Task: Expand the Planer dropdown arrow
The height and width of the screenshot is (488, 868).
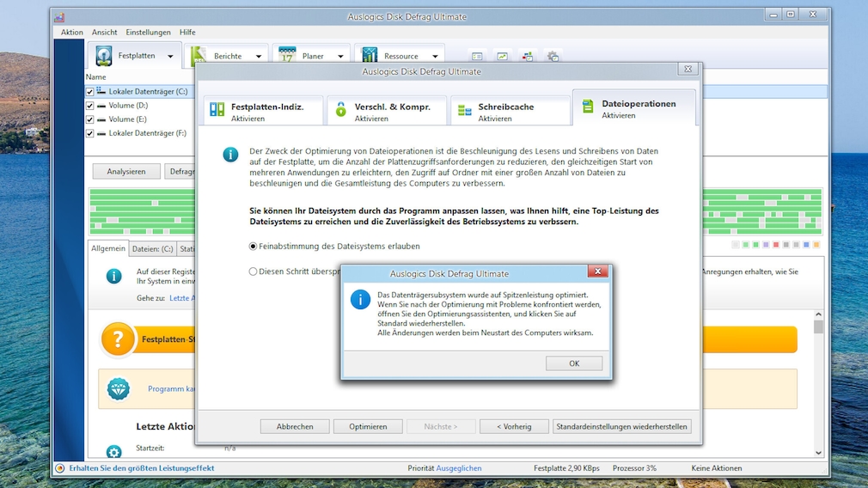Action: [x=340, y=57]
